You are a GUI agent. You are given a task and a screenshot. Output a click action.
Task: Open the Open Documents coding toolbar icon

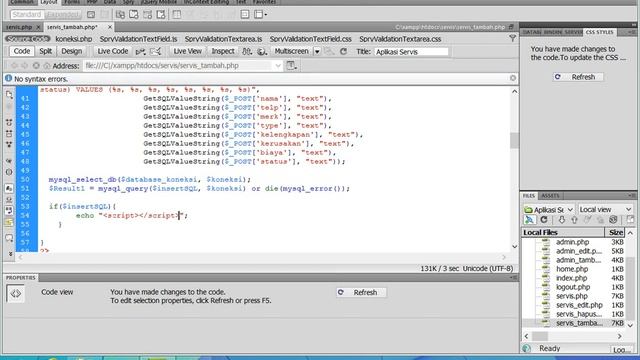(9, 95)
